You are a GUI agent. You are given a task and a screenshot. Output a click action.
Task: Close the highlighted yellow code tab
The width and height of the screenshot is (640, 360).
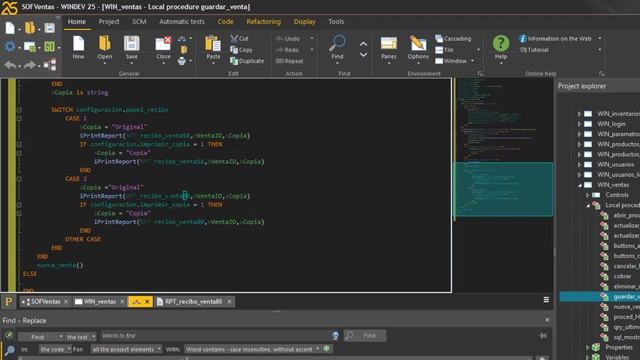147,302
